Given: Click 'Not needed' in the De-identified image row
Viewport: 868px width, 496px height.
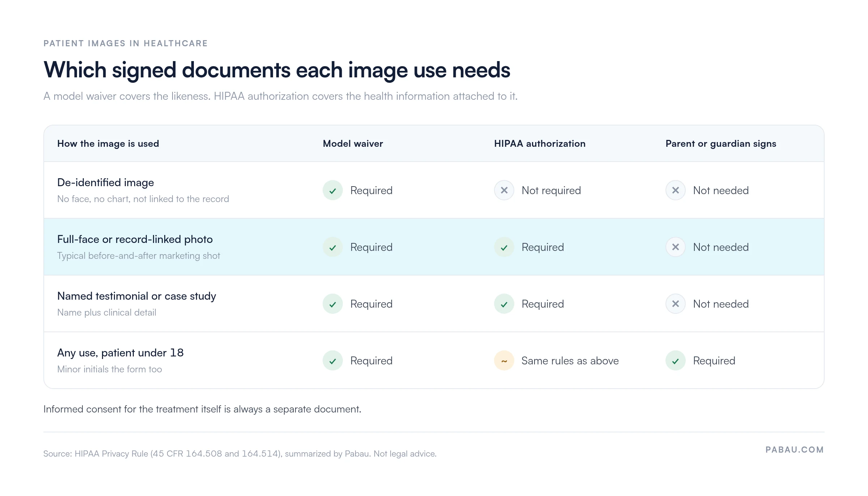Looking at the screenshot, I should [x=721, y=191].
